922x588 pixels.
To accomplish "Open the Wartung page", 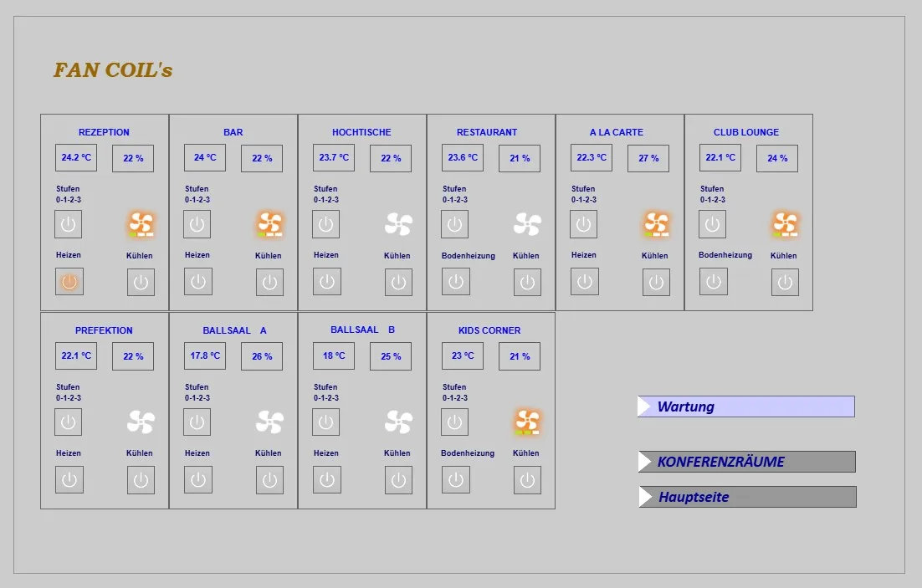I will tap(745, 406).
